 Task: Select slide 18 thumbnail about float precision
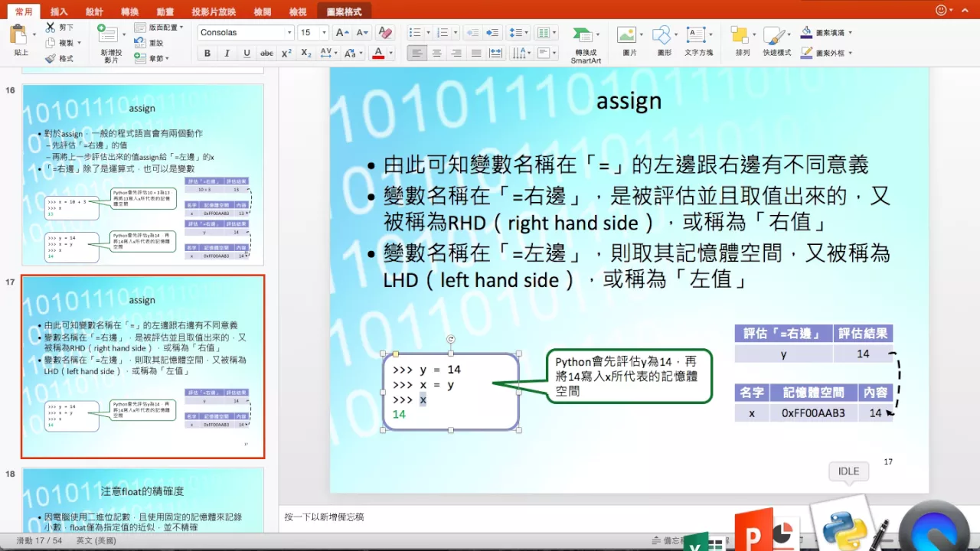[x=143, y=500]
